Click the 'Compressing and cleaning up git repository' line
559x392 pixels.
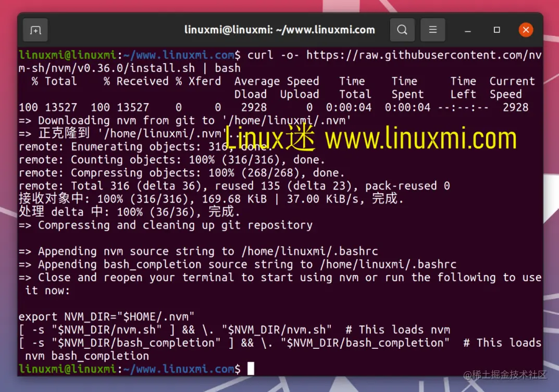click(x=166, y=225)
